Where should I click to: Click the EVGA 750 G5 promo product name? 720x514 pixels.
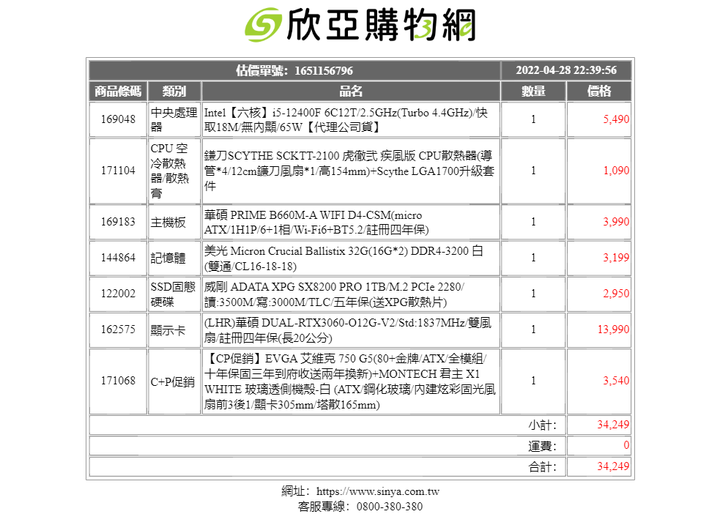coord(350,382)
